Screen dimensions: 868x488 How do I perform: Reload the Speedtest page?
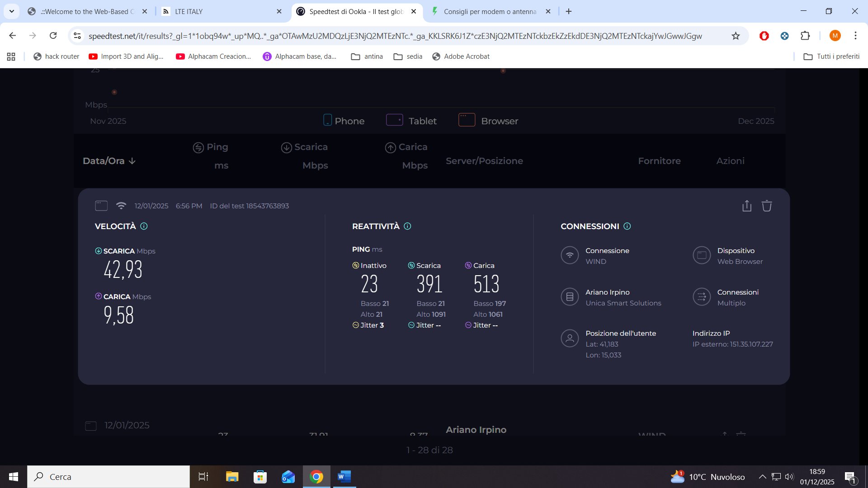53,36
